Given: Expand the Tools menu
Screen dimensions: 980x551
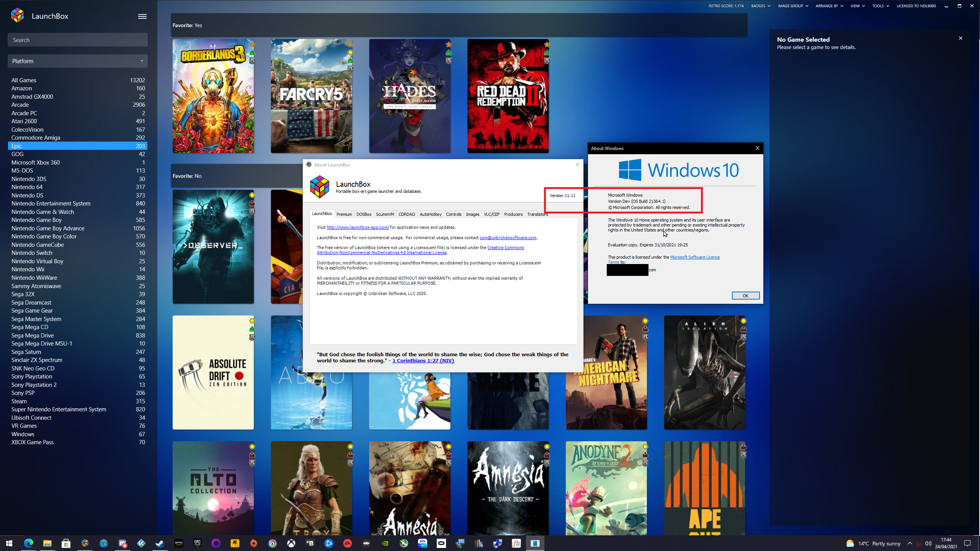Looking at the screenshot, I should (880, 6).
